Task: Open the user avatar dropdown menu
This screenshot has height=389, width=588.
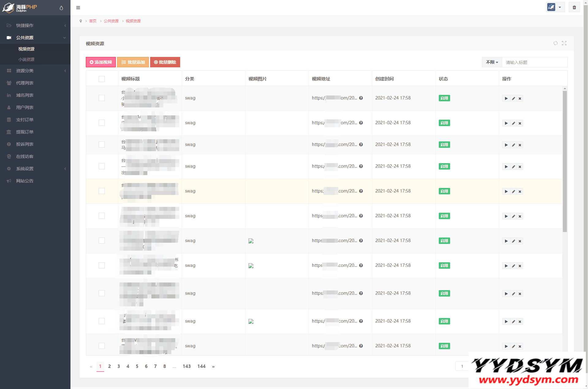Action: (x=555, y=7)
